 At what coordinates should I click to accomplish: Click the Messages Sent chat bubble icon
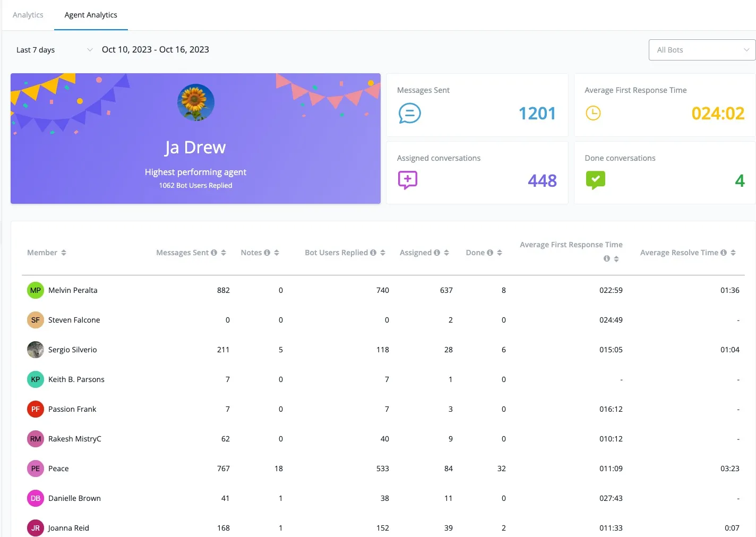click(x=410, y=113)
